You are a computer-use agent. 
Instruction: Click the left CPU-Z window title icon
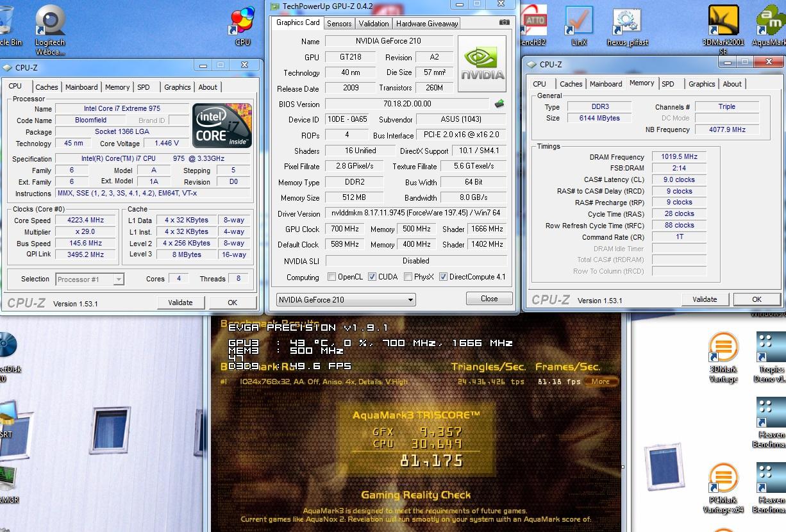point(7,67)
